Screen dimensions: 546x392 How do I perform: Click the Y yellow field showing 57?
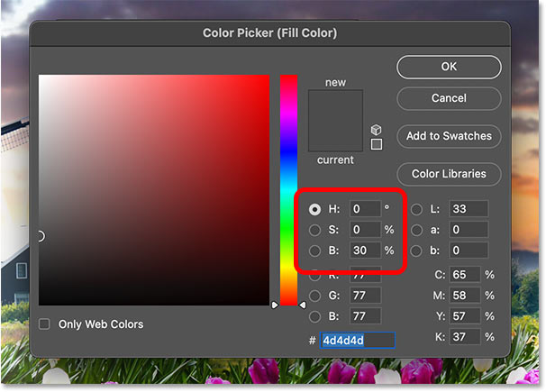[465, 316]
